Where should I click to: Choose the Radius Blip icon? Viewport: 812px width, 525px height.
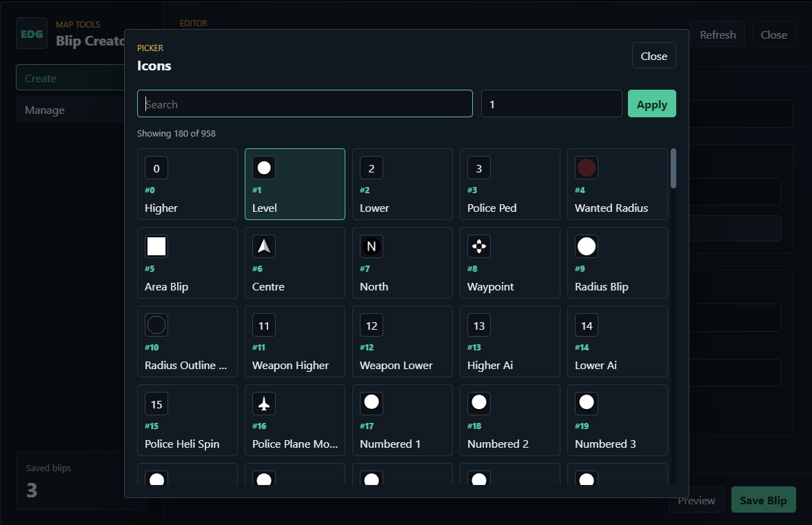click(x=618, y=263)
